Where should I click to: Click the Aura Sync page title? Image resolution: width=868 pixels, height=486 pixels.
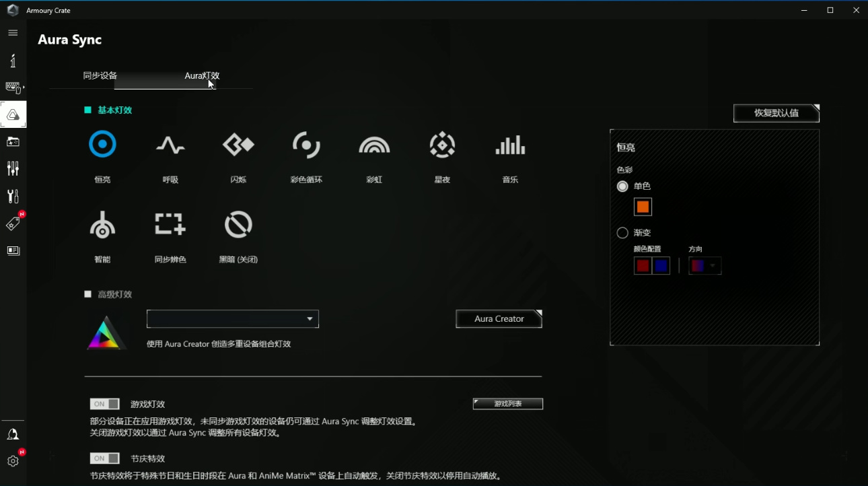[70, 40]
